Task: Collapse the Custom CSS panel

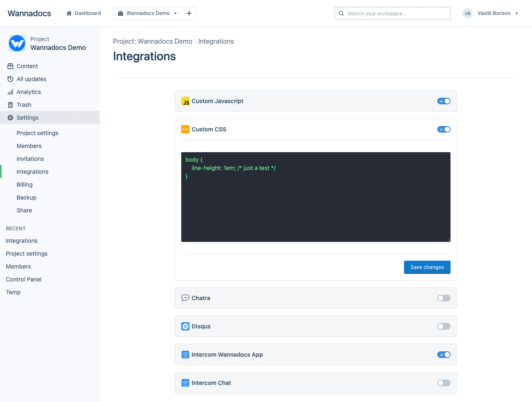Action: 316,129
